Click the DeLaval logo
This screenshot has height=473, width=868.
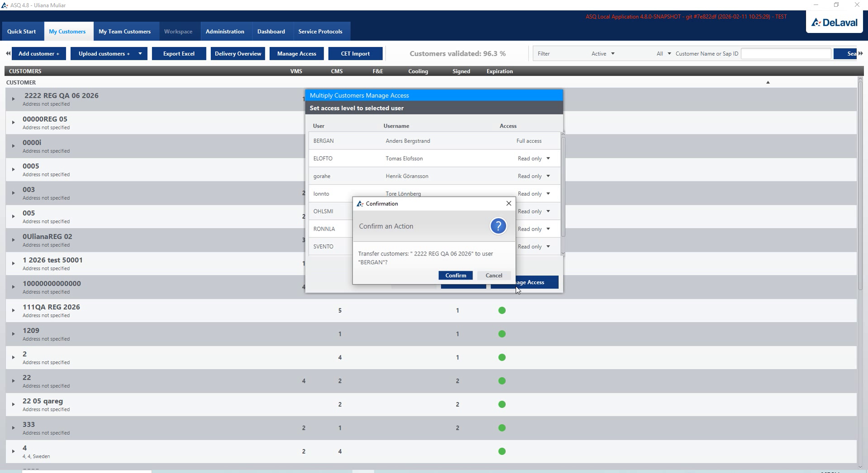point(834,22)
